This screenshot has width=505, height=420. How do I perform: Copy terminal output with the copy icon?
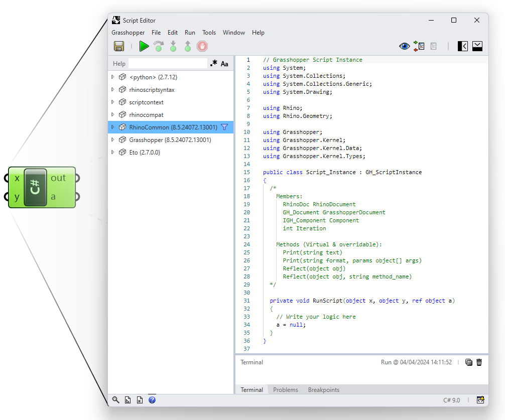point(468,362)
